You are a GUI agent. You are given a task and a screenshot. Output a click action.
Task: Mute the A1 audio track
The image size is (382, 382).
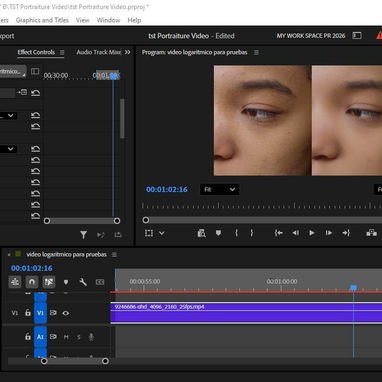point(66,337)
